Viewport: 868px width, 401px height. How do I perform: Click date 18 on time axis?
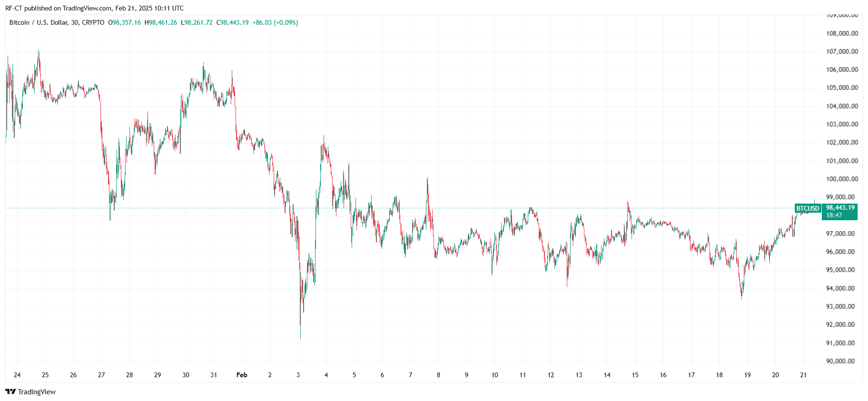click(x=720, y=375)
